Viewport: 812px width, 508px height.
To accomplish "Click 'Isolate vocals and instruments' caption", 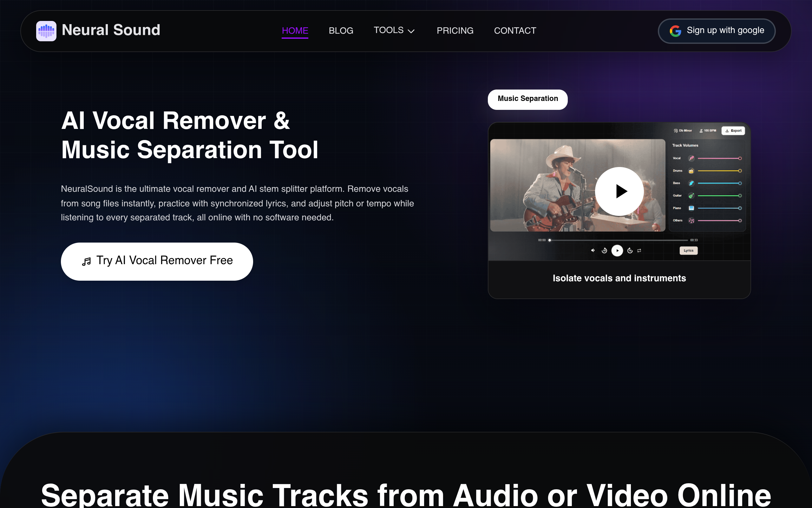I will tap(619, 278).
